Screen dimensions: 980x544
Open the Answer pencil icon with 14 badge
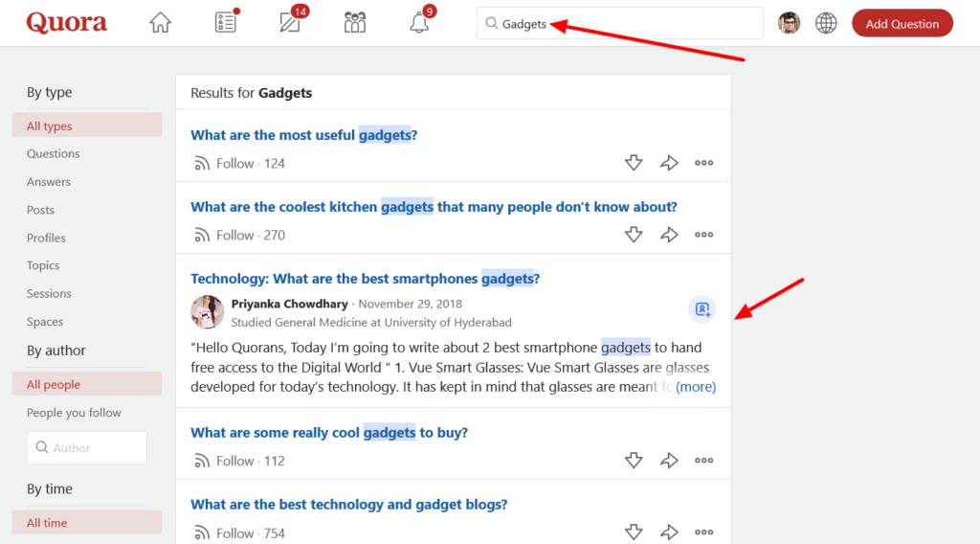click(x=291, y=21)
